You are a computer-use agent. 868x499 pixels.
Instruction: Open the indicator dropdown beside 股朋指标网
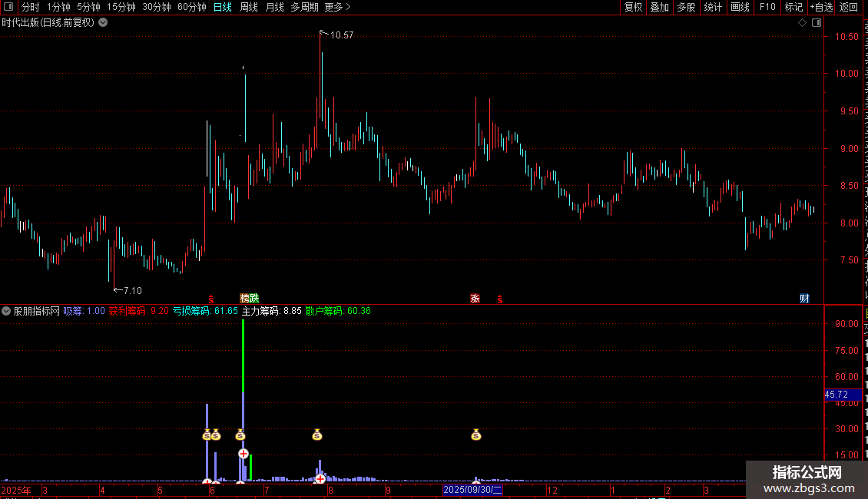pyautogui.click(x=6, y=312)
